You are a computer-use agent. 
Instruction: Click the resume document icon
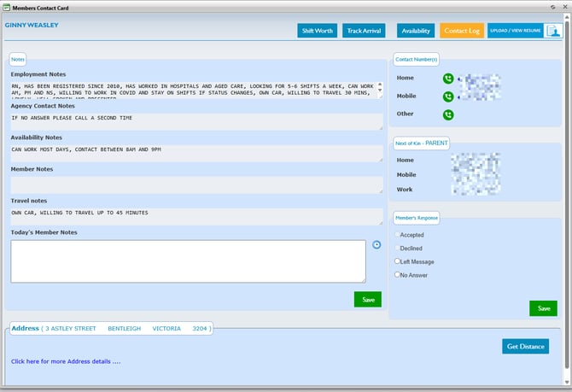552,31
